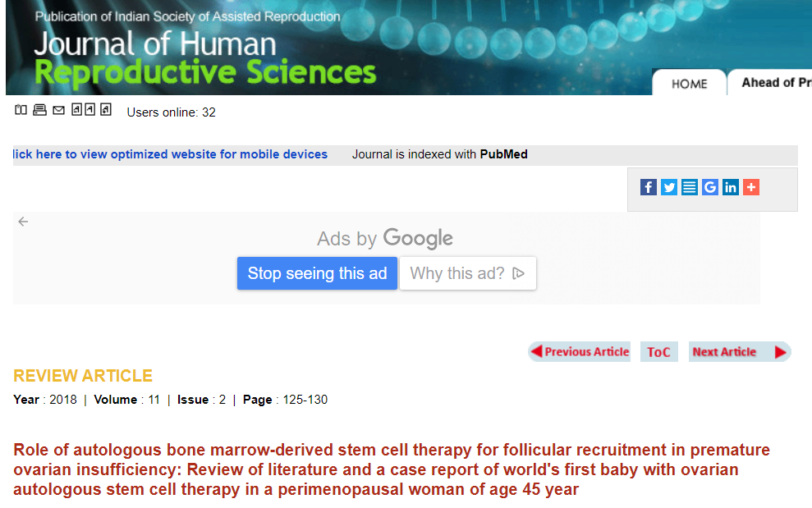Click the REVIEW ARTICLE heading
The width and height of the screenshot is (812, 508).
(x=83, y=375)
